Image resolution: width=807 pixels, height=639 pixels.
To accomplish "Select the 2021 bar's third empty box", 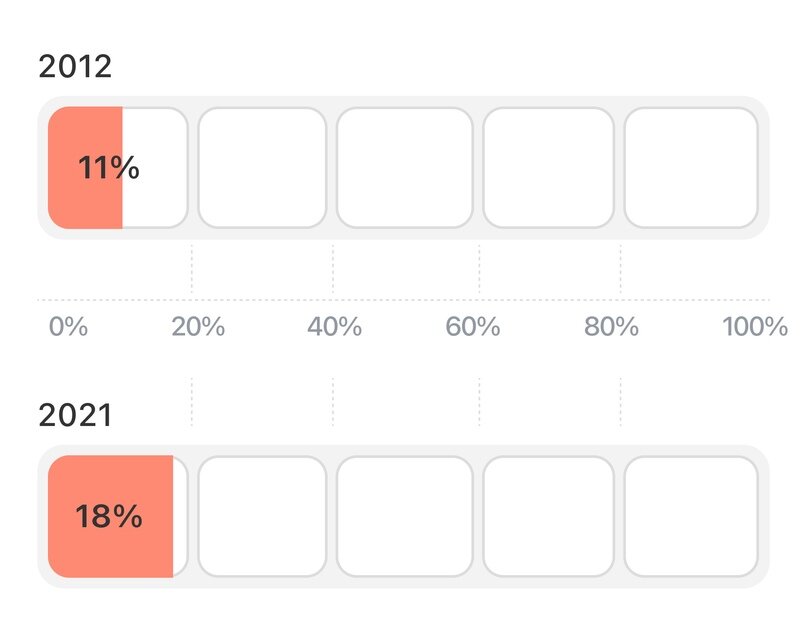I will click(x=405, y=517).
